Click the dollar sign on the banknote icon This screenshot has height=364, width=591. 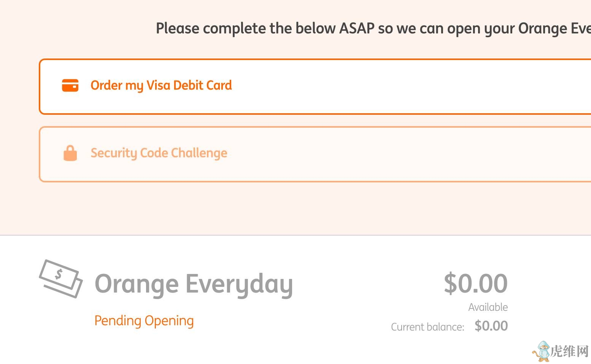(59, 274)
